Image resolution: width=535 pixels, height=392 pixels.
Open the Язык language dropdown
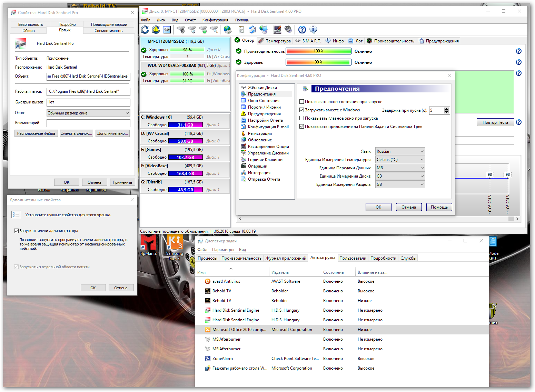pyautogui.click(x=400, y=151)
